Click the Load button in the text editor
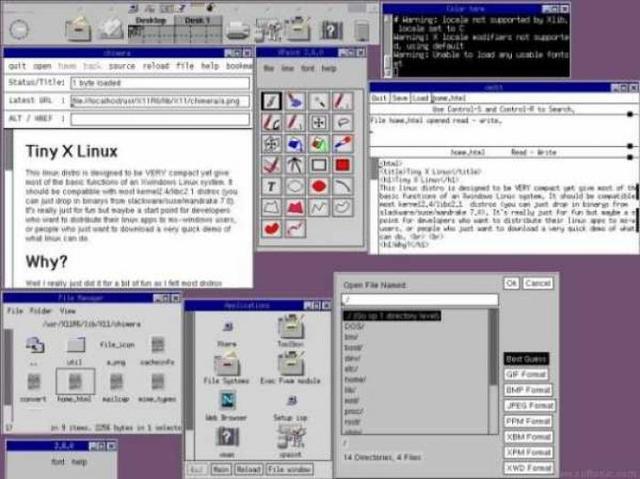The image size is (640, 479). (x=420, y=98)
